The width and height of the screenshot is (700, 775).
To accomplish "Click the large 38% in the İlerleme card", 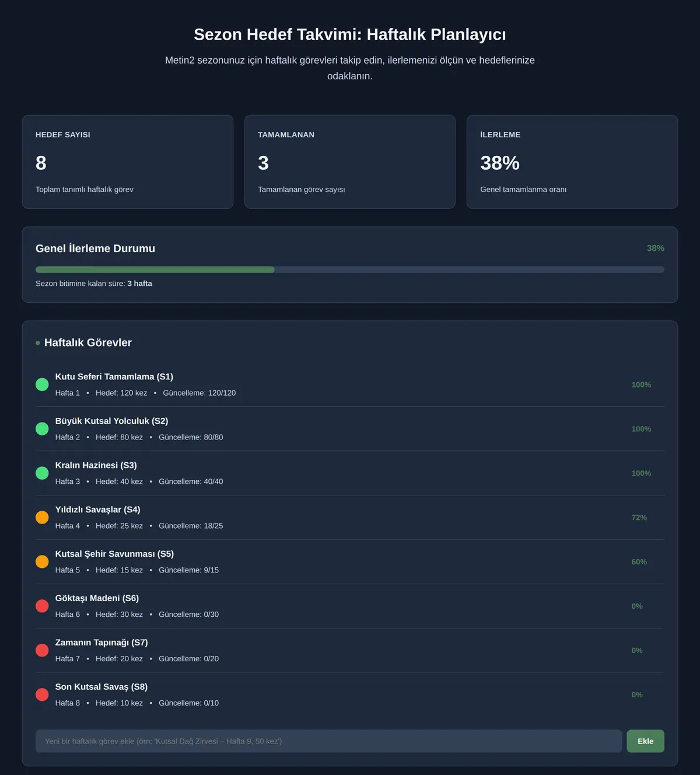I will click(x=500, y=163).
